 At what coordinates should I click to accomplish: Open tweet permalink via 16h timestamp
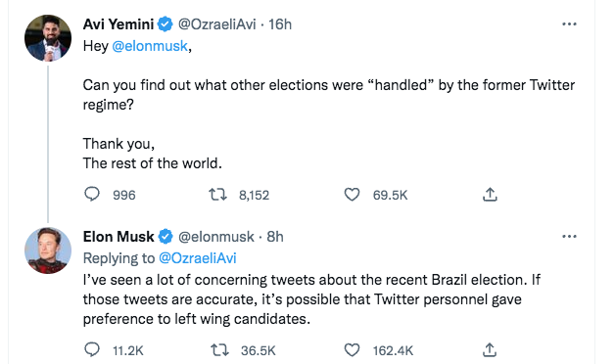(280, 24)
